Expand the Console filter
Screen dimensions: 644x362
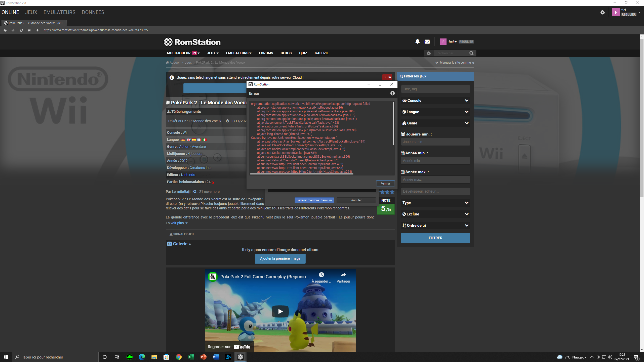[435, 101]
